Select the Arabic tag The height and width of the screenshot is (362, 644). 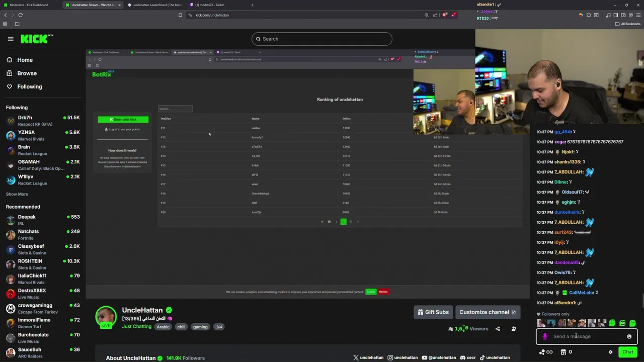tap(163, 327)
